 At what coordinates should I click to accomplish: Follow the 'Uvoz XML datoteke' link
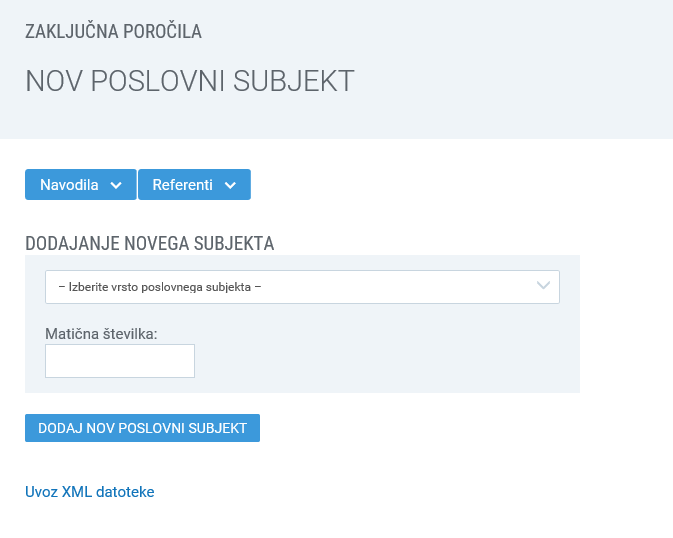pos(90,492)
